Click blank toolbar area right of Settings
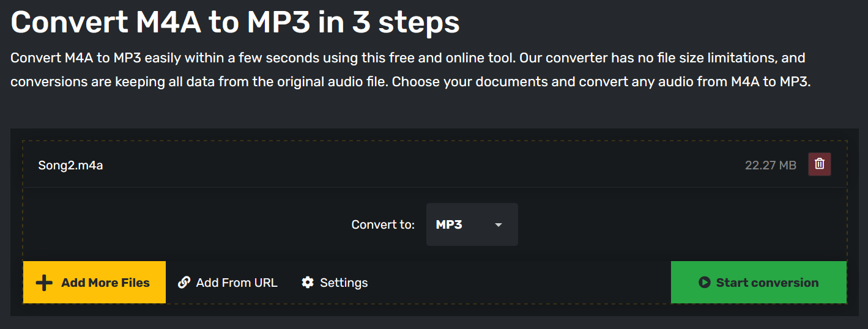Screen dimensions: 868x329 520,283
